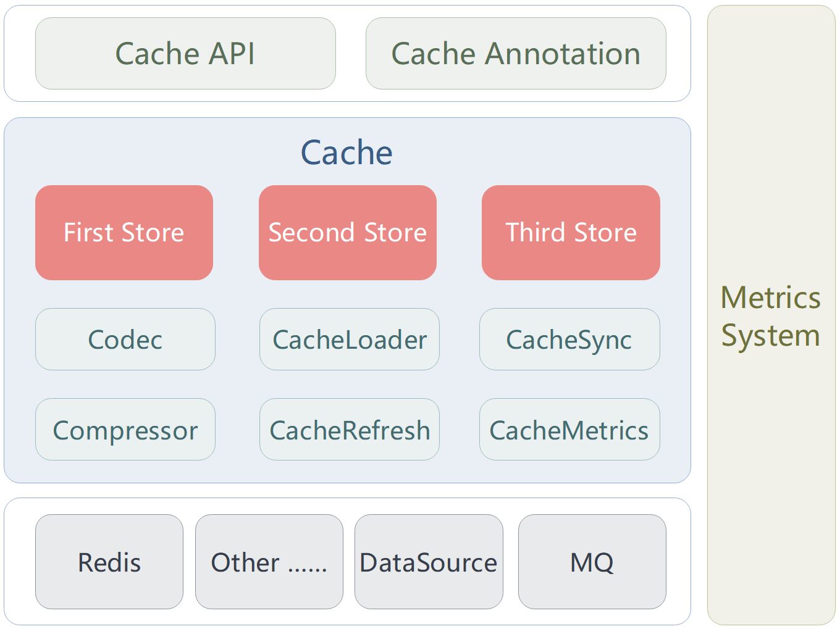Click the DataSource gray box
840x629 pixels.
tap(429, 562)
